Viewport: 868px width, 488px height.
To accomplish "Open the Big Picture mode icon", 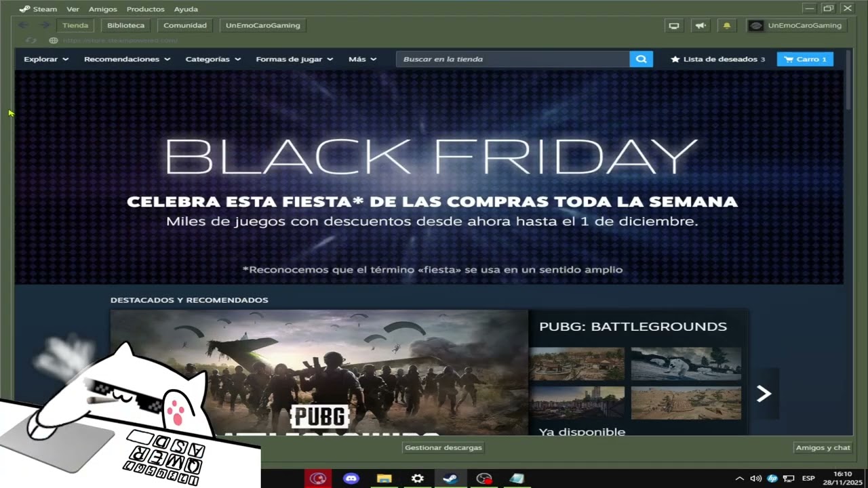I will 674,26.
